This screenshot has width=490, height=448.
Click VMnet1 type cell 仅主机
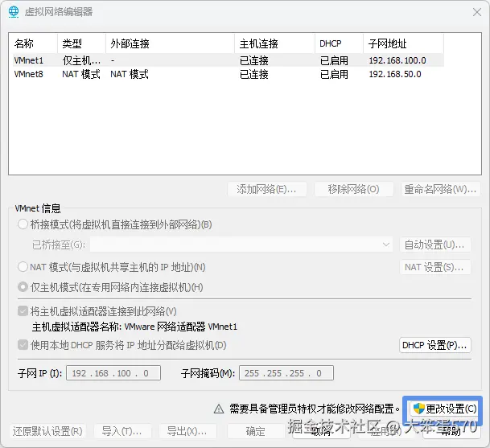[x=81, y=60]
